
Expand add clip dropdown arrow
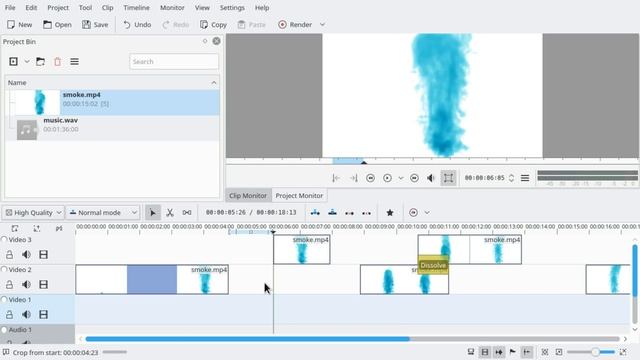tap(27, 62)
